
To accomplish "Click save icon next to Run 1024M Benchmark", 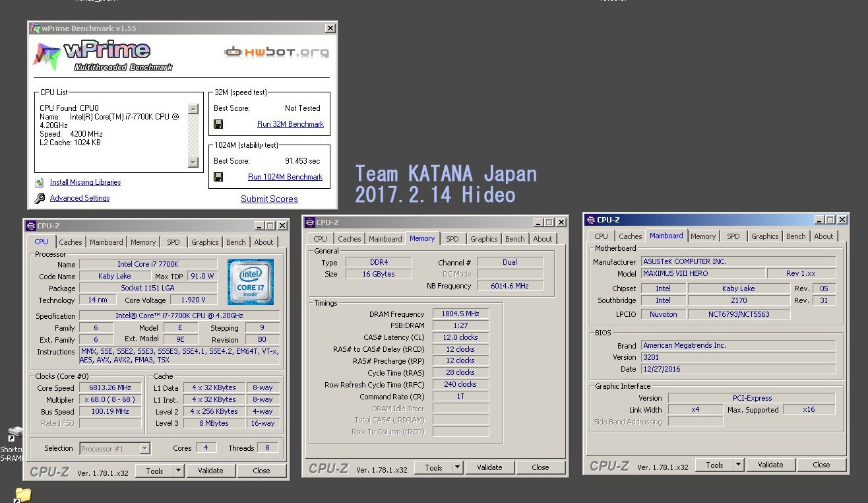I will pyautogui.click(x=218, y=177).
